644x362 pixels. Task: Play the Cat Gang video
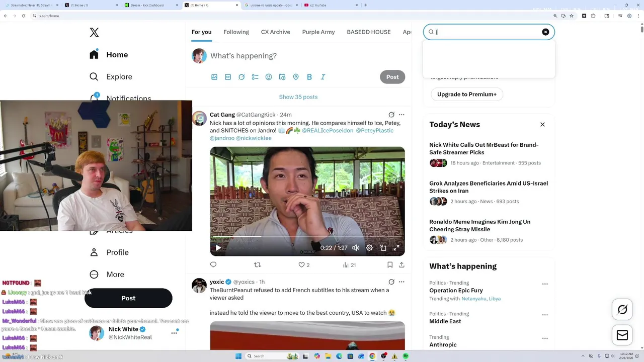218,248
